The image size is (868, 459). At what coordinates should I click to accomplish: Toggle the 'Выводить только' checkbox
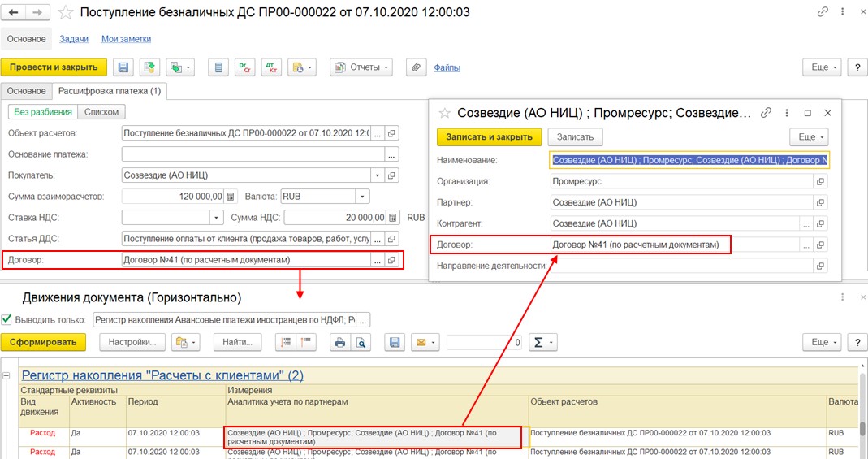[x=7, y=319]
